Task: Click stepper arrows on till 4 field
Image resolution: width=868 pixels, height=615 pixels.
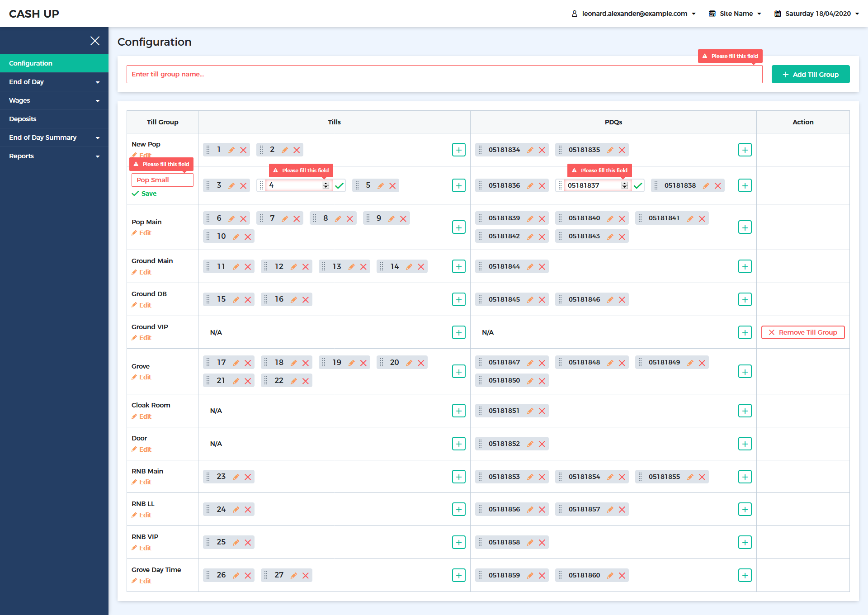Action: coord(325,185)
